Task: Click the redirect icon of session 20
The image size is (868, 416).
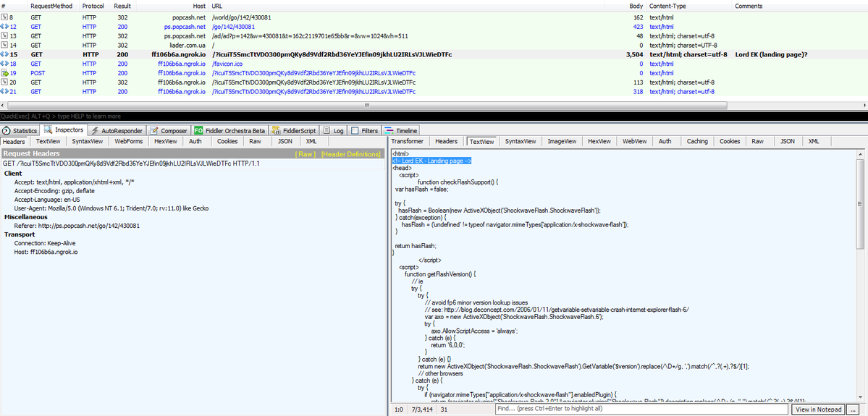Action: click(5, 82)
